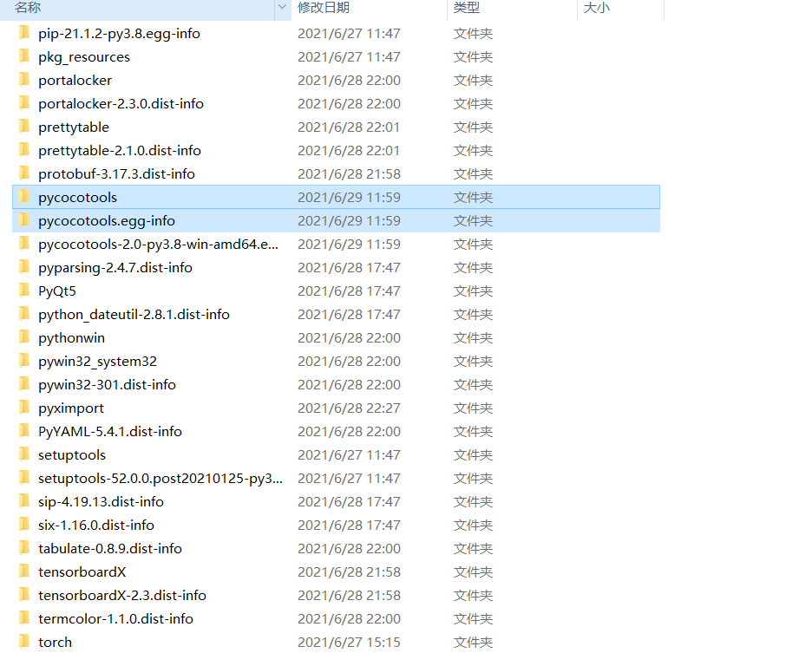The image size is (812, 653).
Task: Click the setuptools folder icon
Action: (23, 454)
